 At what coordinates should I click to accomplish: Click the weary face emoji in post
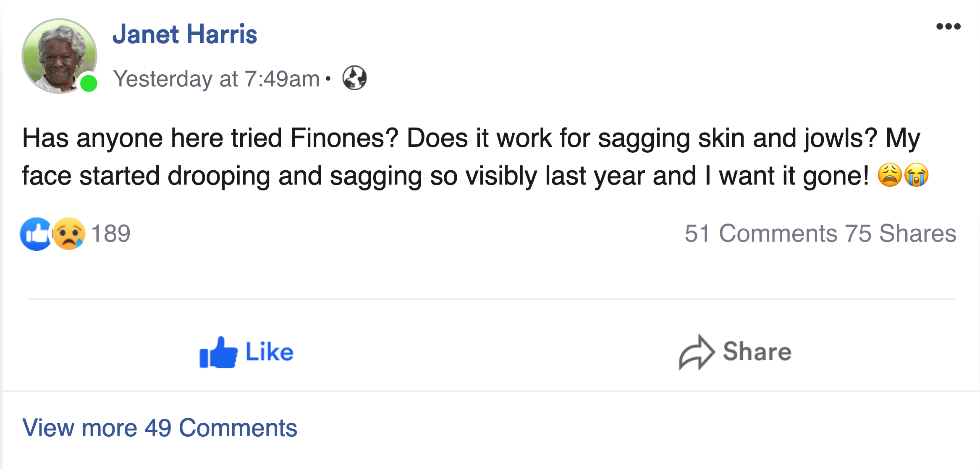pyautogui.click(x=889, y=175)
